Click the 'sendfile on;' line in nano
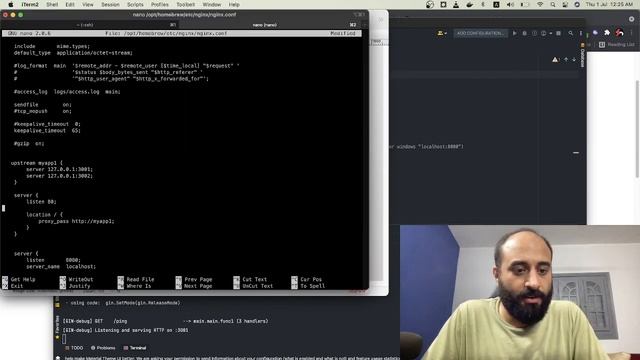The image size is (640, 360). (x=42, y=105)
